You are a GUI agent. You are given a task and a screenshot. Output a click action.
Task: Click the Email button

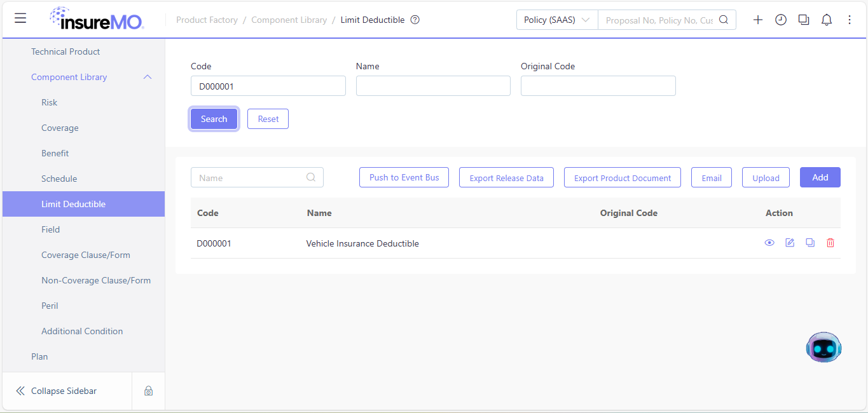pyautogui.click(x=712, y=177)
